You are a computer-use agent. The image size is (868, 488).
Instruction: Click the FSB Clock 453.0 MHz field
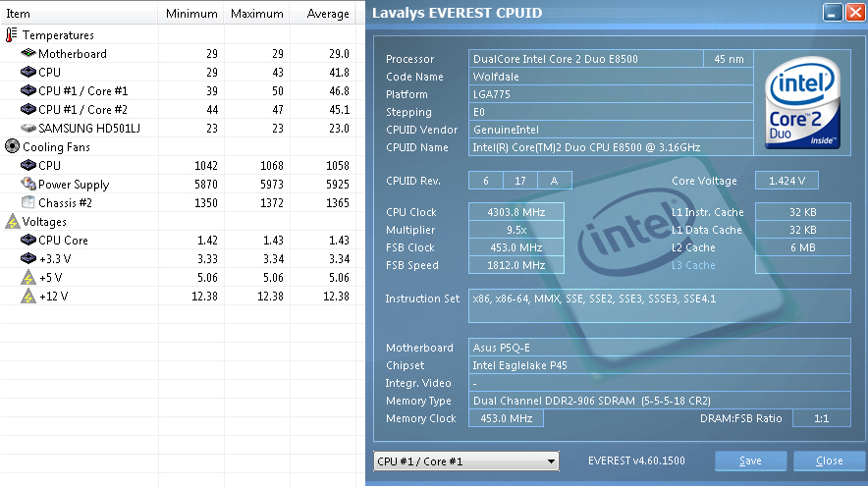[515, 247]
